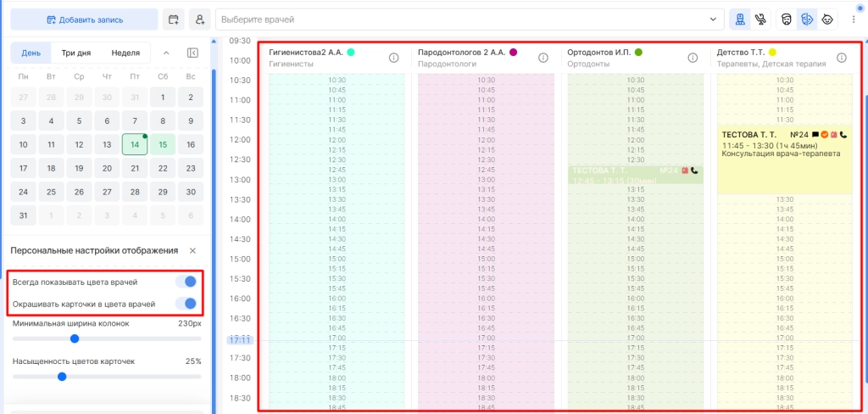Click red calendar icon on yellow ТЕСТОВА card
The image size is (868, 414).
pyautogui.click(x=834, y=134)
